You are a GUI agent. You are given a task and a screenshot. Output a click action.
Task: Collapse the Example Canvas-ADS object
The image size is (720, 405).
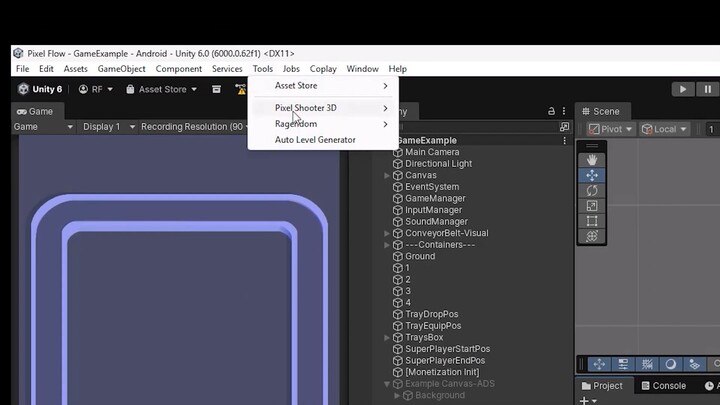[x=387, y=384]
